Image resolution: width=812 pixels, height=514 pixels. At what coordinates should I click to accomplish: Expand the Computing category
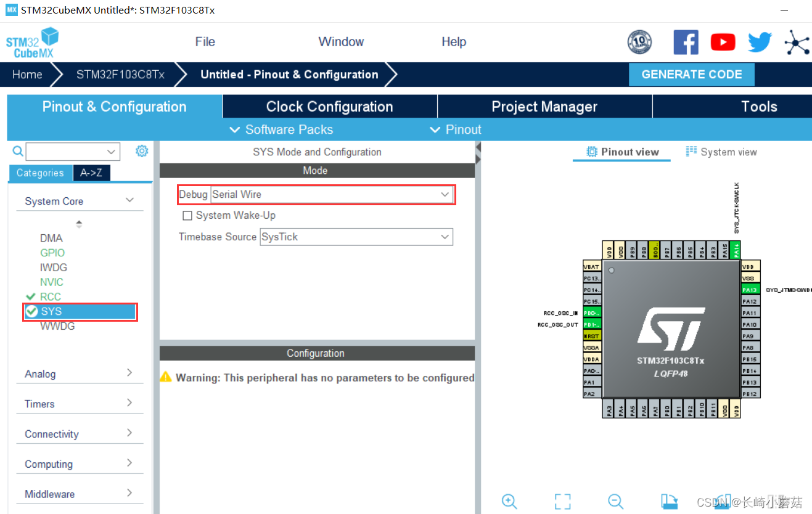80,464
